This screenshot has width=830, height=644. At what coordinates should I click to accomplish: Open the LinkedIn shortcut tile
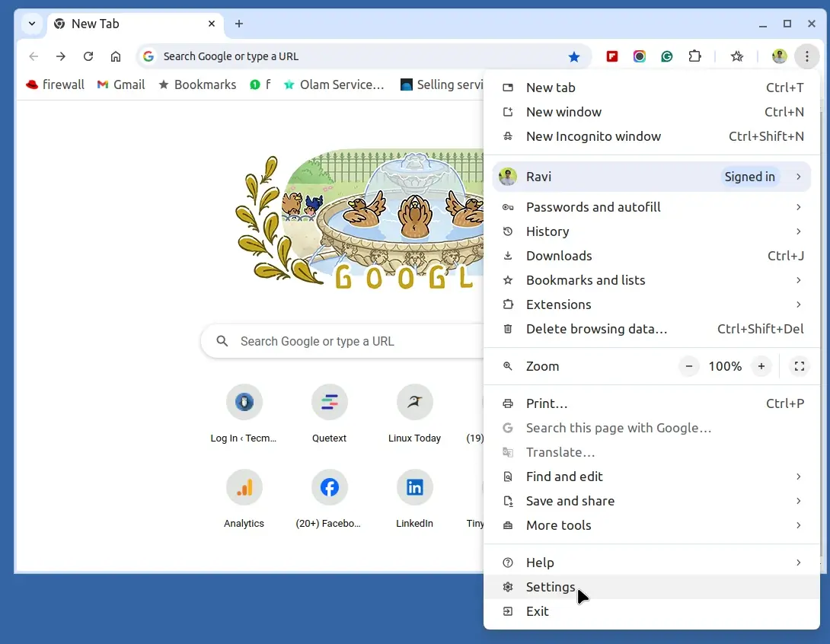click(414, 499)
